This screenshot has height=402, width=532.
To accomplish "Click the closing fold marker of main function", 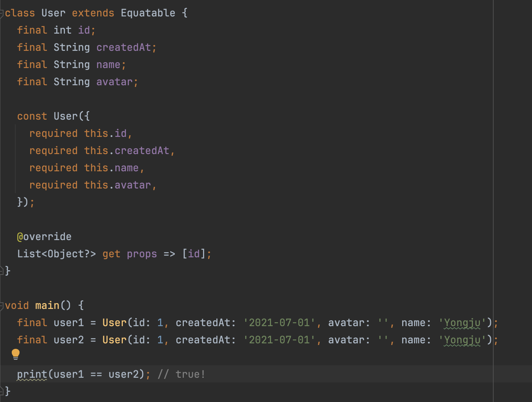I will point(2,390).
